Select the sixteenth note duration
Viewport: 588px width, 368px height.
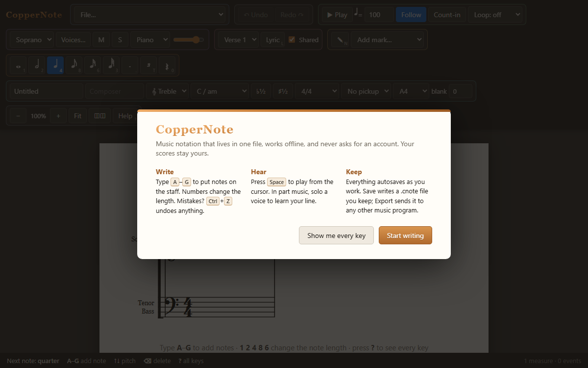click(x=93, y=65)
